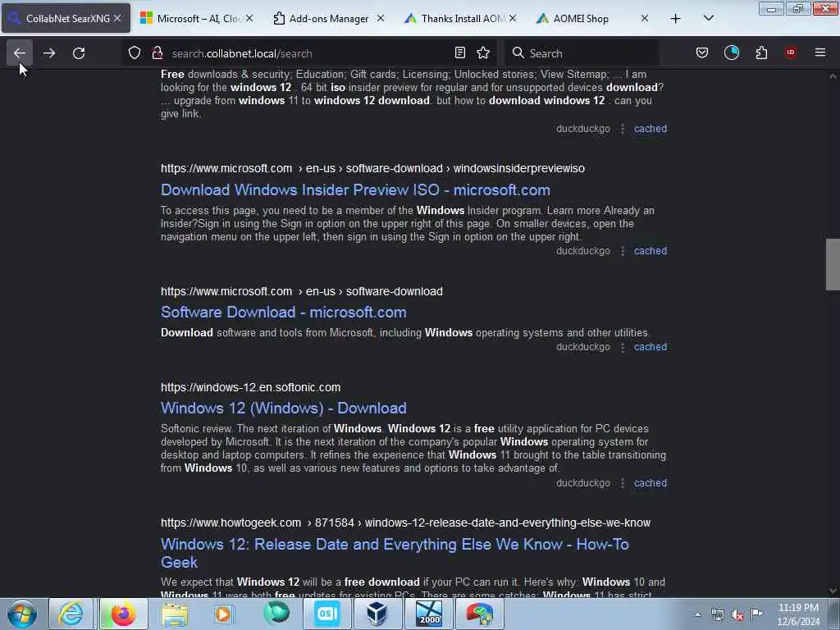List all tabs dropdown arrow
Image resolution: width=840 pixels, height=630 pixels.
point(708,18)
